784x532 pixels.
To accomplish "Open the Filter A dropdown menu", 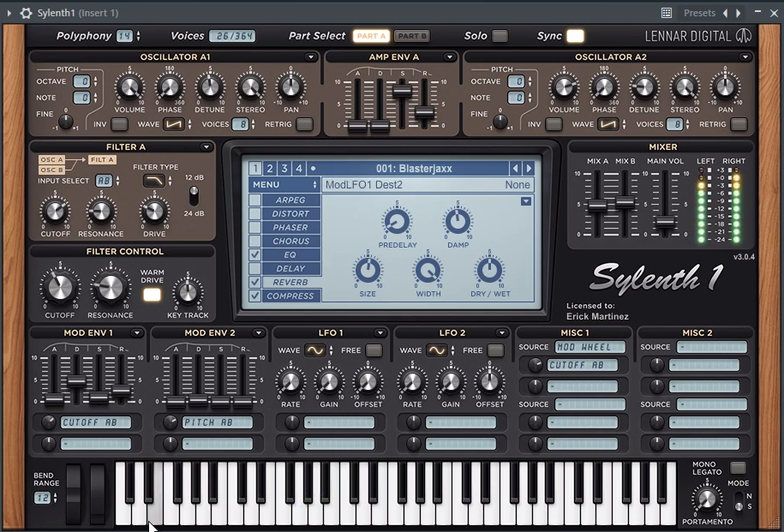I will tap(206, 147).
